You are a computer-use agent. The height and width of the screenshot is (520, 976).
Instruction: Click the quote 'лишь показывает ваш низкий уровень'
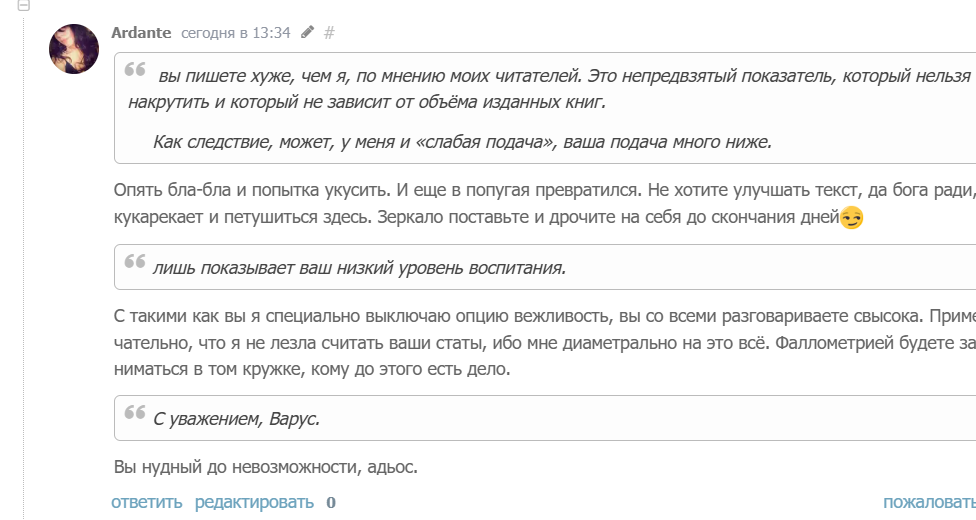click(x=360, y=268)
